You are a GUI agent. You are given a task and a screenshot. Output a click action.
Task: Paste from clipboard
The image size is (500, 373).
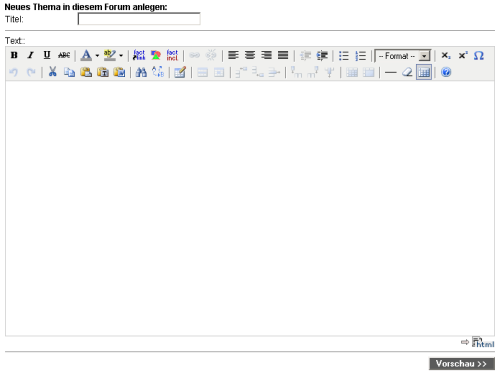[86, 72]
